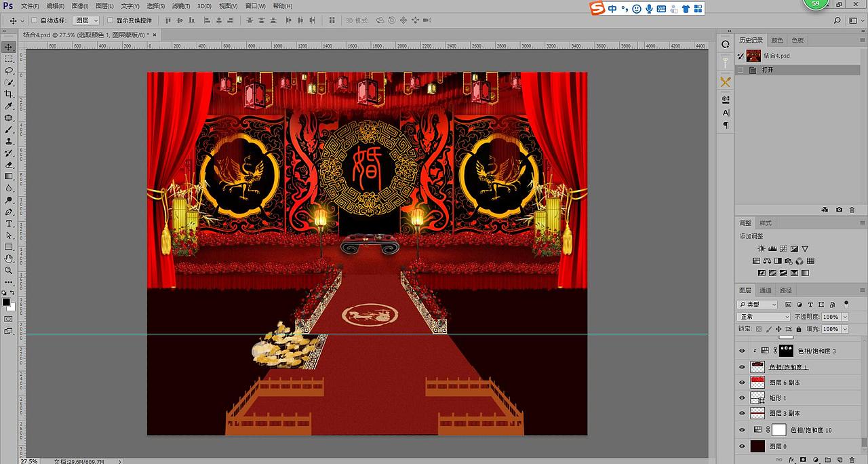Select the Crop tool
This screenshot has height=464, width=868.
tap(9, 94)
